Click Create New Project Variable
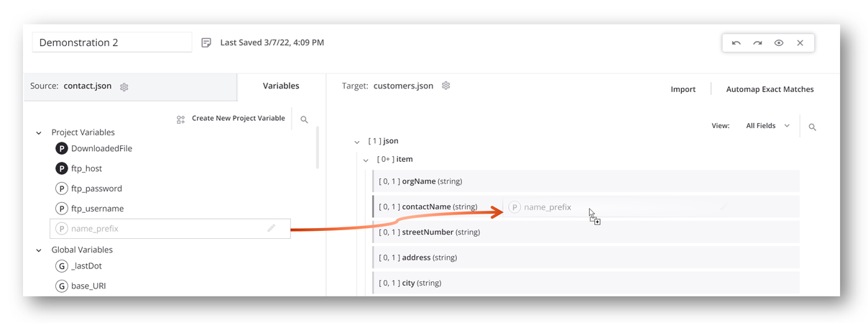Viewport: 868px width, 323px height. 231,119
